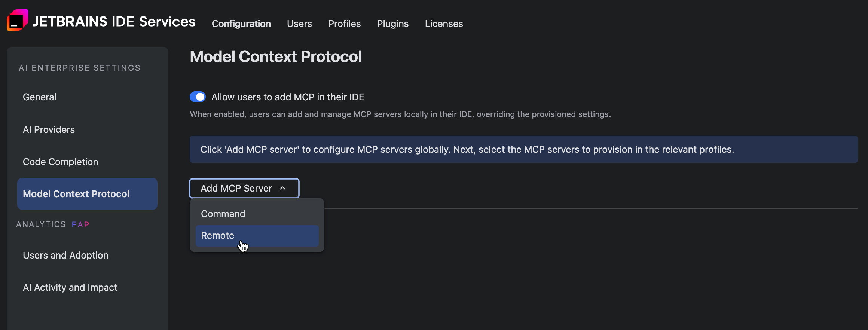This screenshot has width=868, height=330.
Task: View AI Activity and Impact page
Action: click(x=87, y=287)
